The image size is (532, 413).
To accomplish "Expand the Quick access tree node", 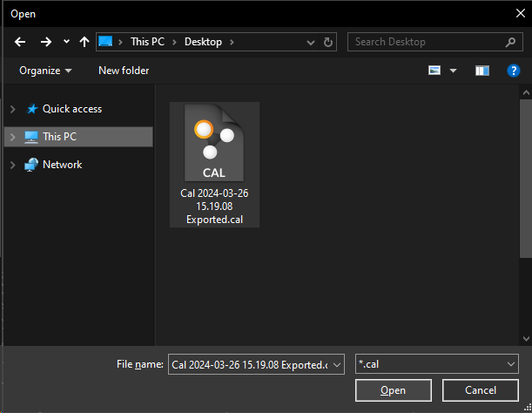I will click(x=12, y=109).
